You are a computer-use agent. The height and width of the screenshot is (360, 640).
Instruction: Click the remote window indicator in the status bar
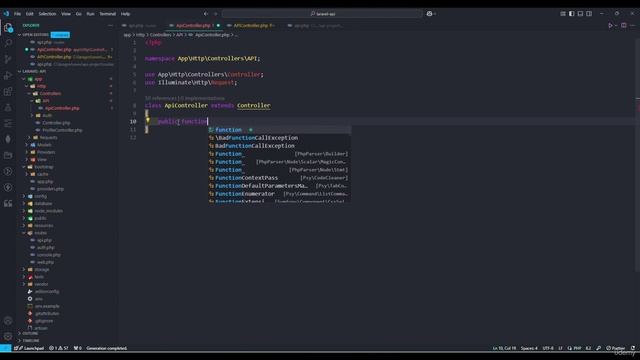click(5, 348)
